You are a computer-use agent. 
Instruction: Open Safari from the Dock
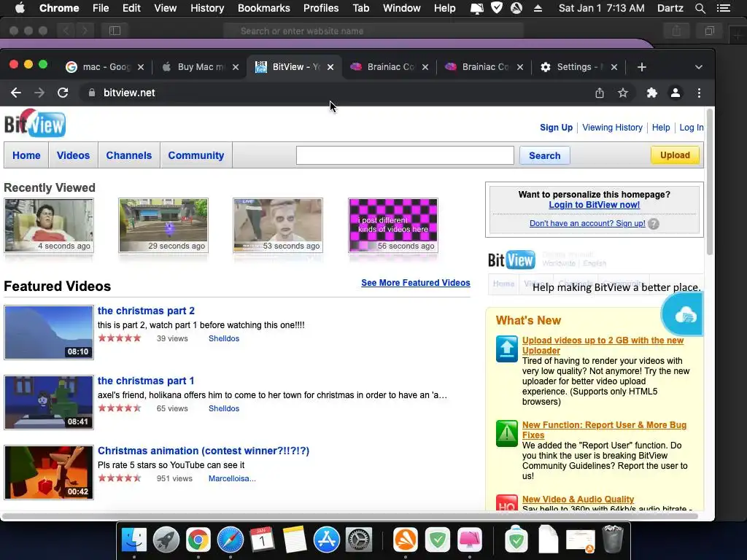coord(230,540)
